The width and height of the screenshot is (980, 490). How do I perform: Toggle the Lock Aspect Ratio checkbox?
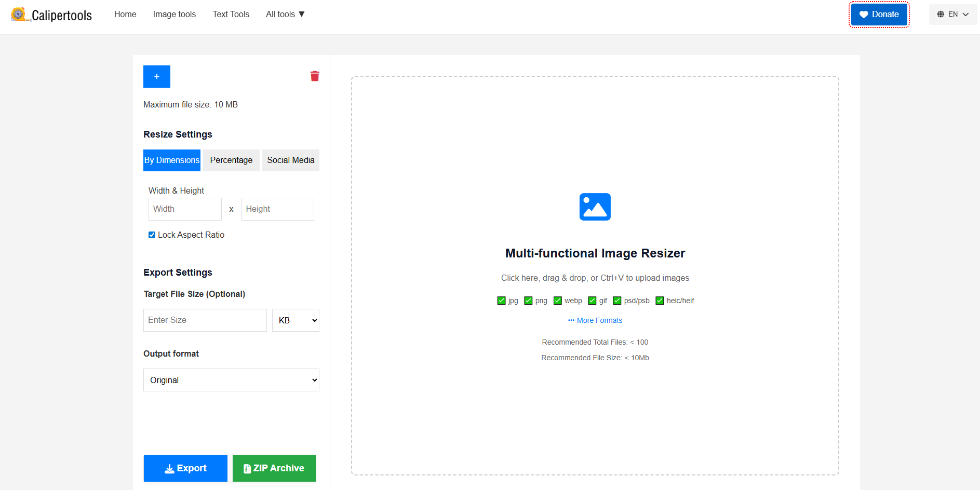tap(152, 235)
